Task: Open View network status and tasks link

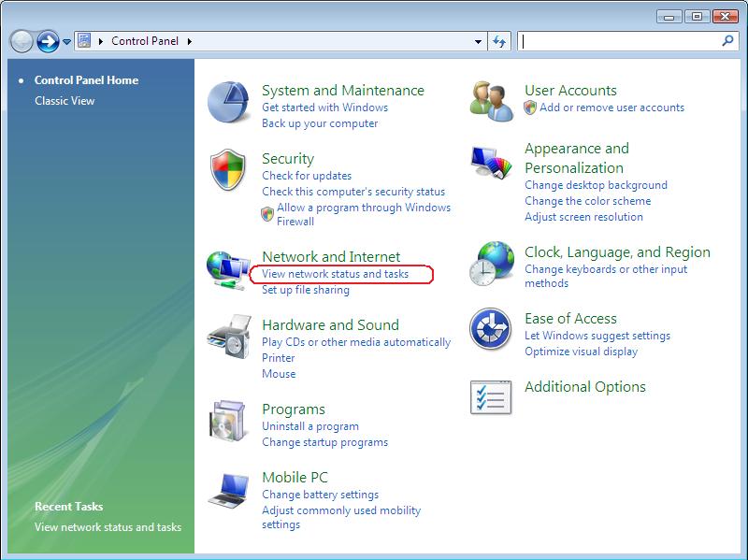Action: point(335,274)
